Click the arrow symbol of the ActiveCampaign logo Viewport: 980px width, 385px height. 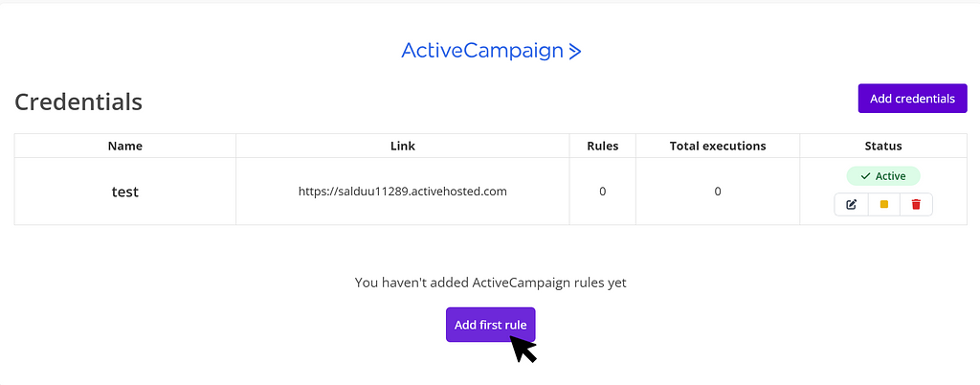coord(574,52)
